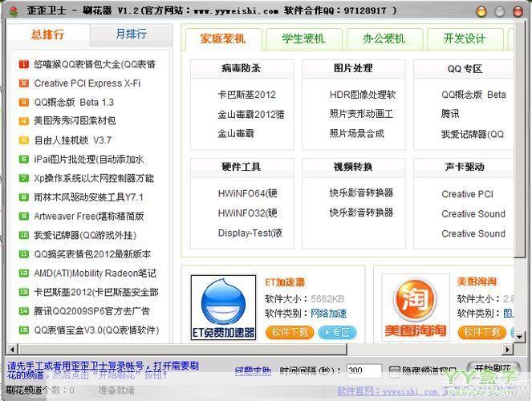The image size is (532, 401).
Task: Click 开始刷花 button
Action: click(x=493, y=369)
